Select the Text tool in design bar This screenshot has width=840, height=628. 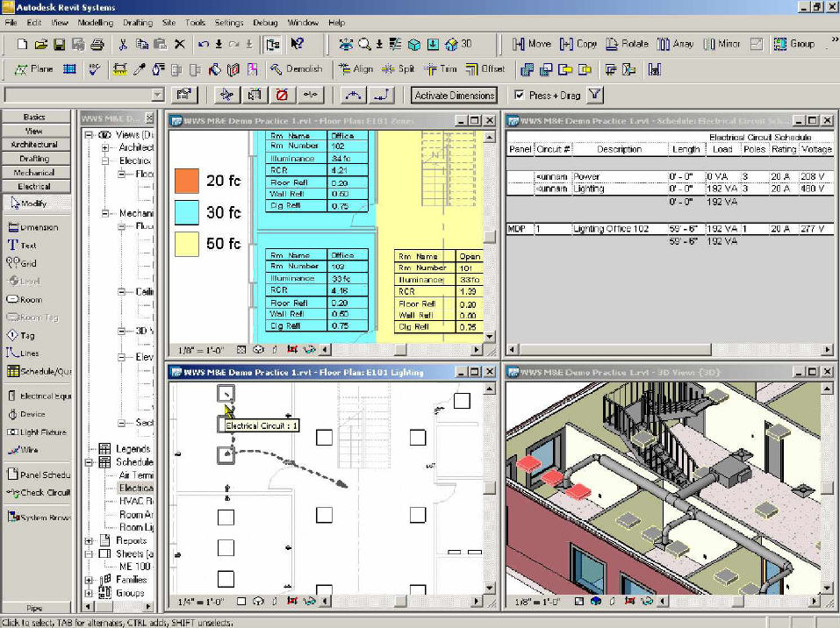tap(23, 246)
